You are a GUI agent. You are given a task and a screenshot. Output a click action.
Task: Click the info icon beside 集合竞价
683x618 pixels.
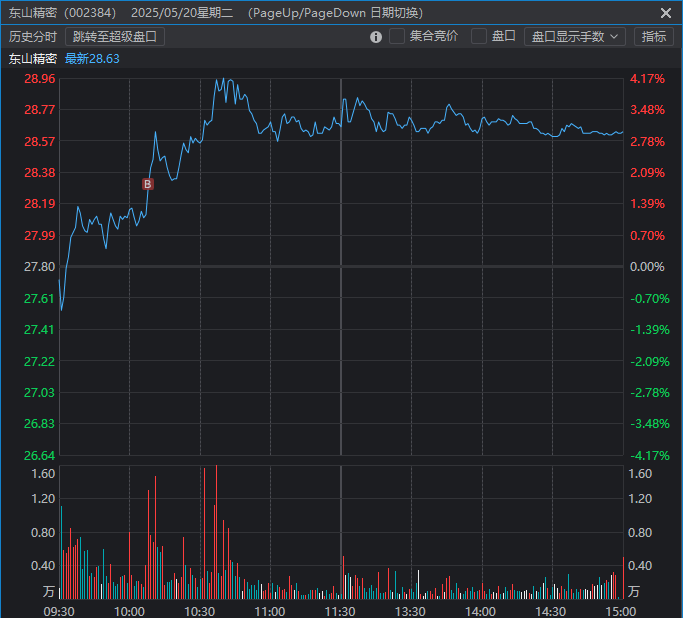(x=376, y=37)
